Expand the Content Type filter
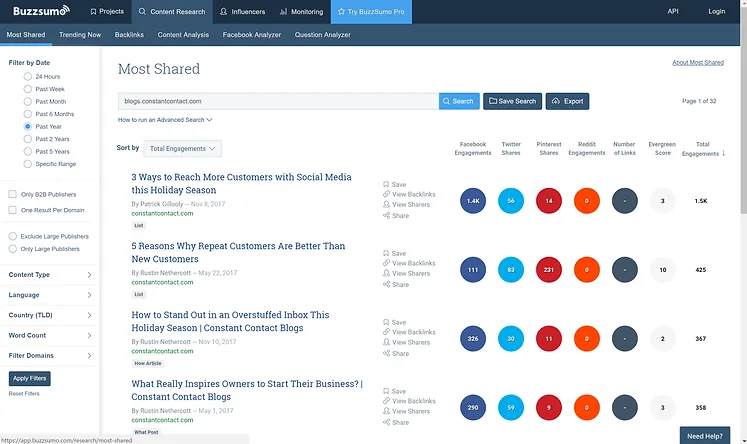 click(x=50, y=275)
